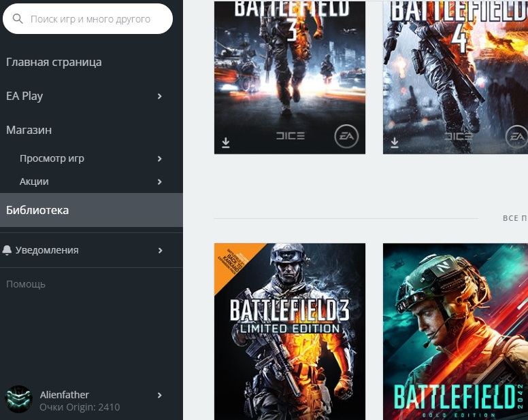Image resolution: width=528 pixels, height=420 pixels.
Task: Click the search games input field
Action: coord(88,19)
